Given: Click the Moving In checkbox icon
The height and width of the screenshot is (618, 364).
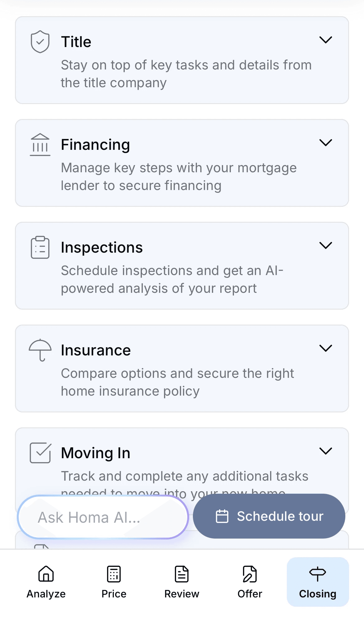Looking at the screenshot, I should tap(40, 453).
